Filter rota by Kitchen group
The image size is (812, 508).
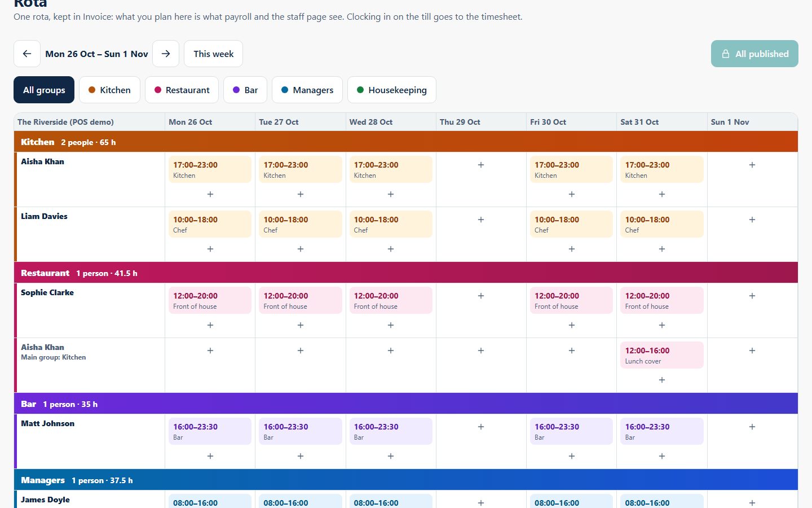click(x=109, y=90)
